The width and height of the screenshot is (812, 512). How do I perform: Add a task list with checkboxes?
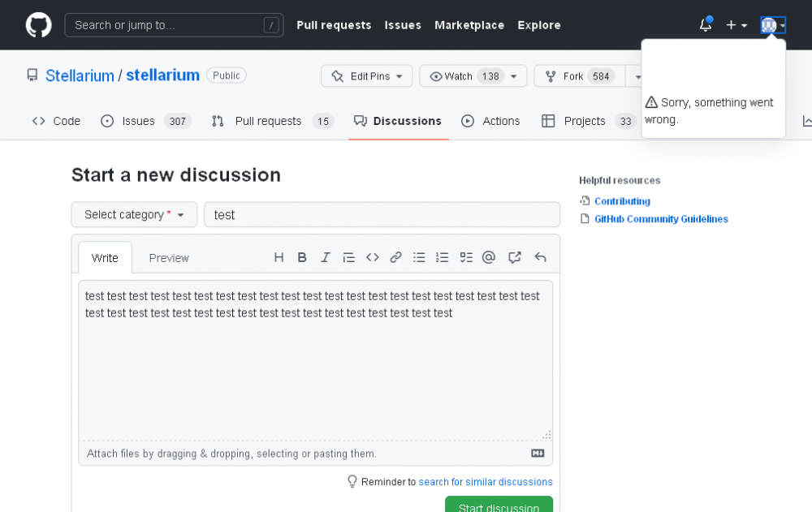coord(466,257)
